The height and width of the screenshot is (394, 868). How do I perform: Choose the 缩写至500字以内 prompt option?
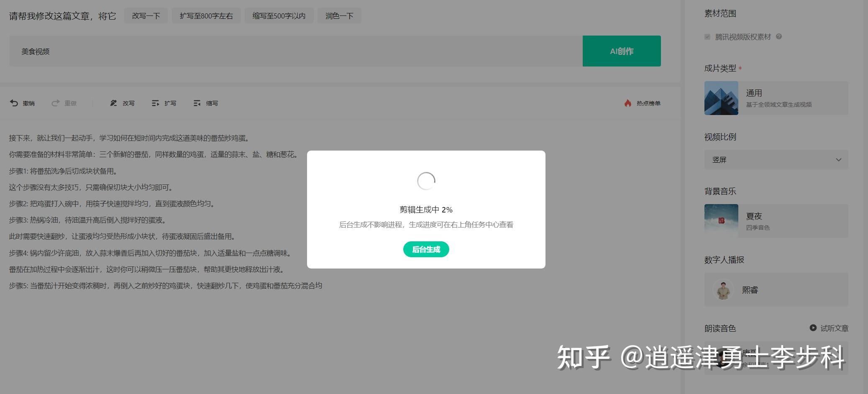(279, 16)
